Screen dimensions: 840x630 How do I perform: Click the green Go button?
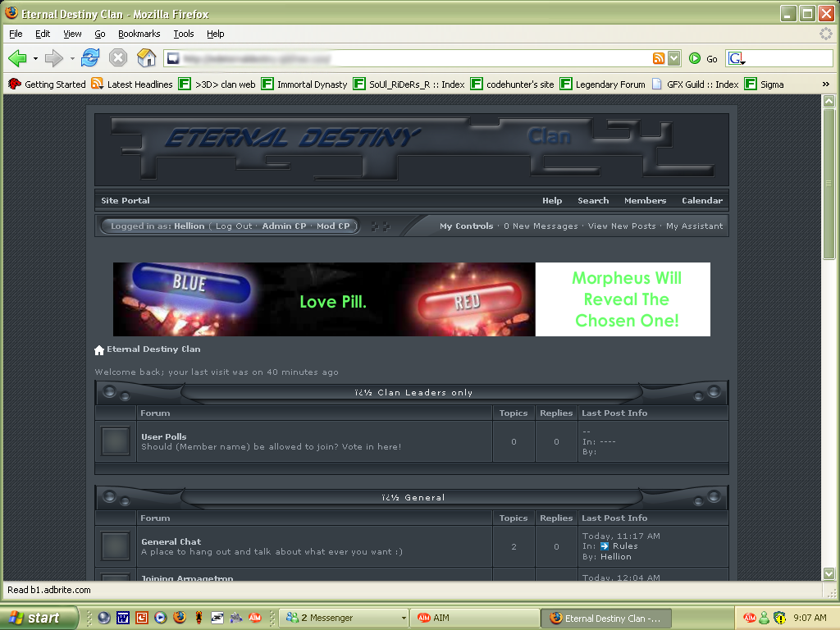[x=703, y=58]
